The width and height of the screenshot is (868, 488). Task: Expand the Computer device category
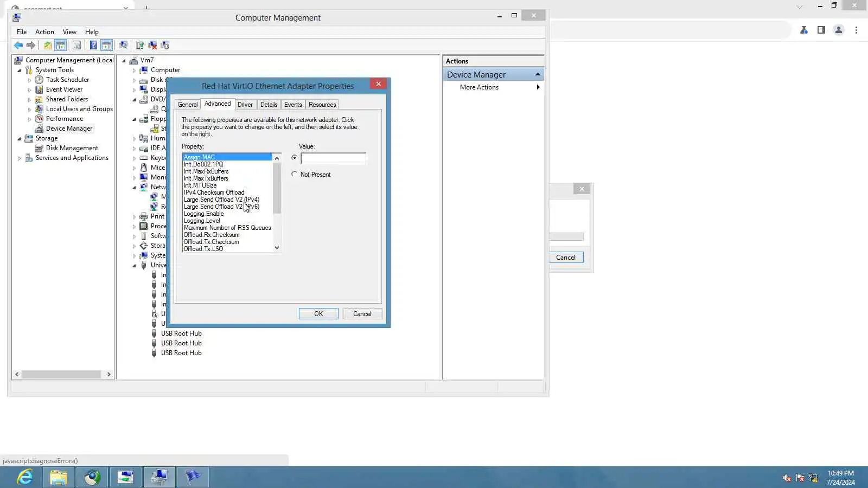click(134, 70)
